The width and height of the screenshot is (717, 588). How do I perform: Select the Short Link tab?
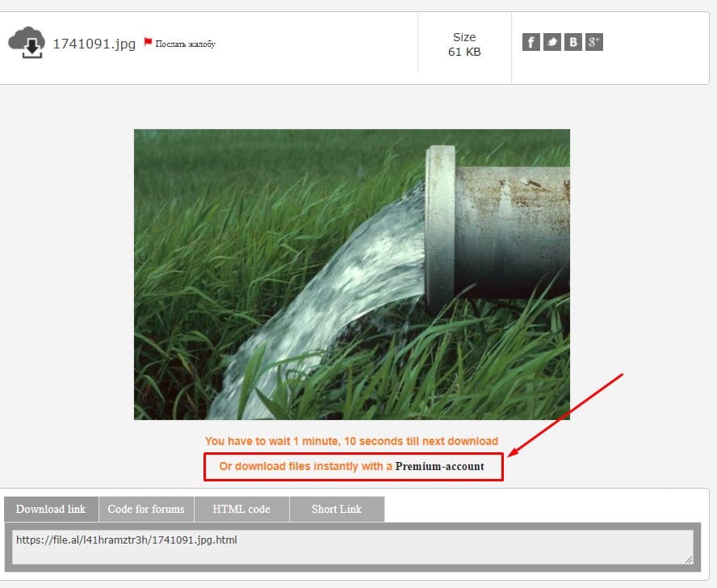click(337, 509)
